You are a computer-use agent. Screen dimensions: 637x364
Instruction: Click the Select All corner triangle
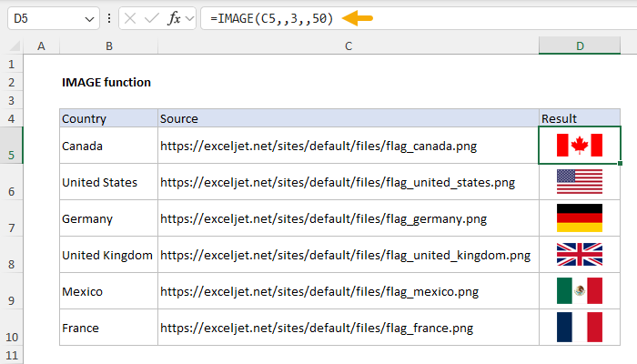(x=11, y=45)
